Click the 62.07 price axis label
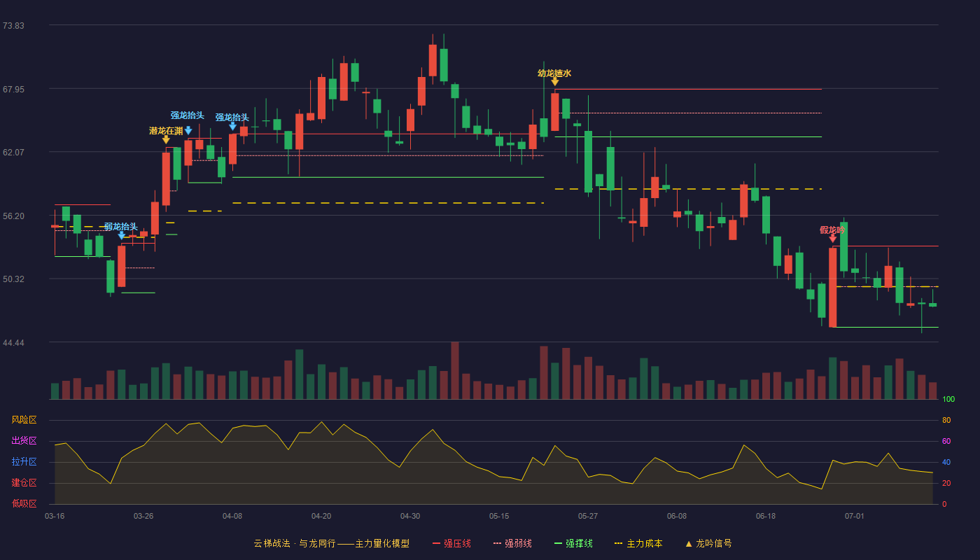 [13, 153]
